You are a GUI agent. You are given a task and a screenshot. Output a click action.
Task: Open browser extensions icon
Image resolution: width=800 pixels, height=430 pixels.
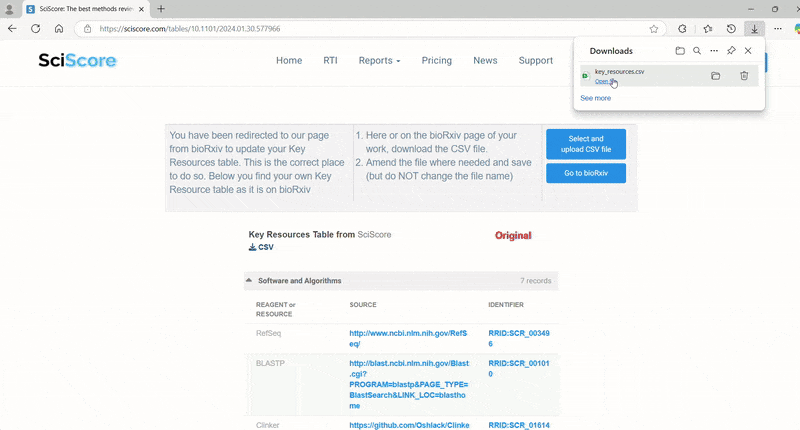click(x=682, y=29)
